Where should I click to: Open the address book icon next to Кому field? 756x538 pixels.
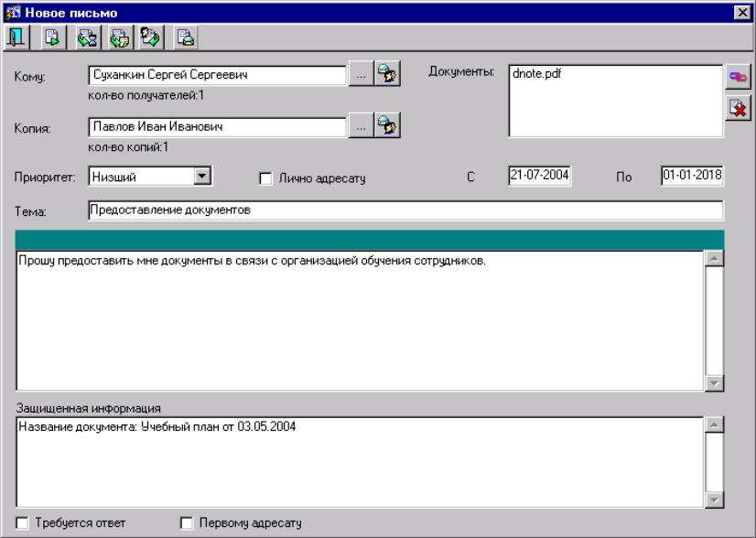387,74
